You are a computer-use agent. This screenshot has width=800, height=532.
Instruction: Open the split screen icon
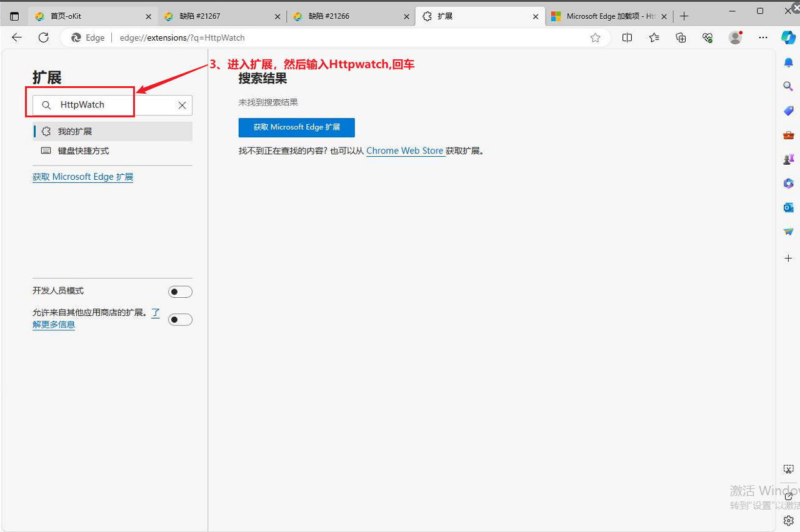[627, 37]
